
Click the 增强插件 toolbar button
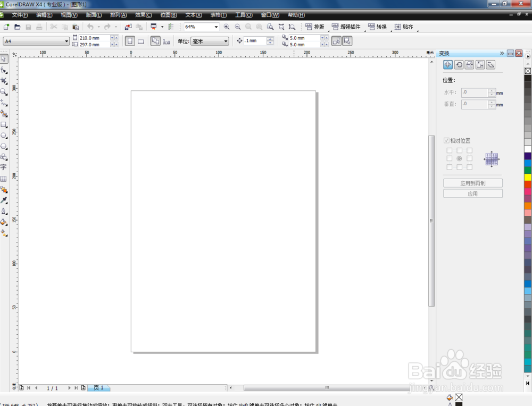(346, 27)
